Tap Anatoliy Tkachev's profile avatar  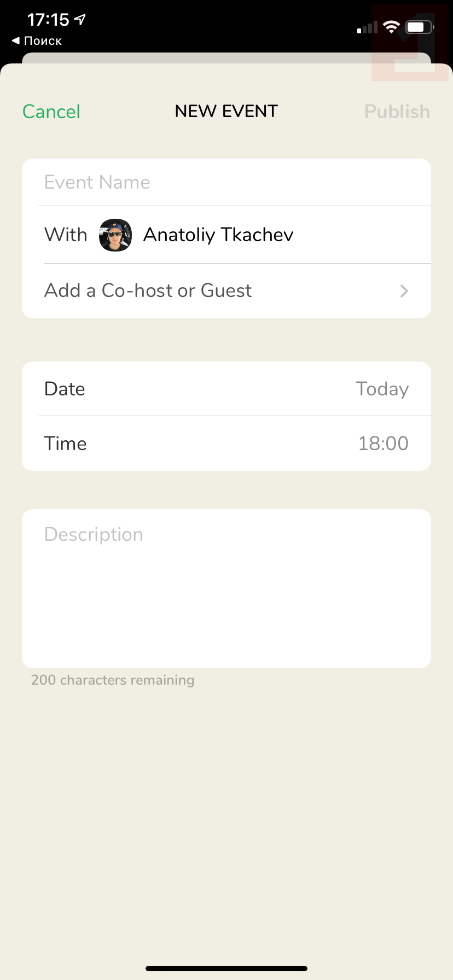[x=115, y=235]
